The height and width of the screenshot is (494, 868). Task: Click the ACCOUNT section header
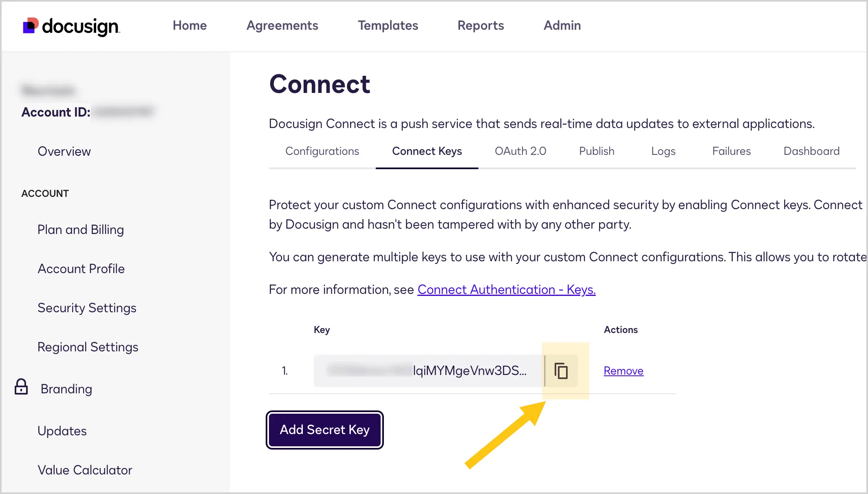coord(45,193)
